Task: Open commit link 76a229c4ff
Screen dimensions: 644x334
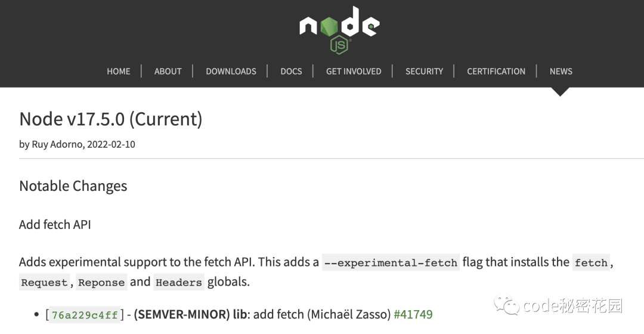Action: pyautogui.click(x=85, y=315)
